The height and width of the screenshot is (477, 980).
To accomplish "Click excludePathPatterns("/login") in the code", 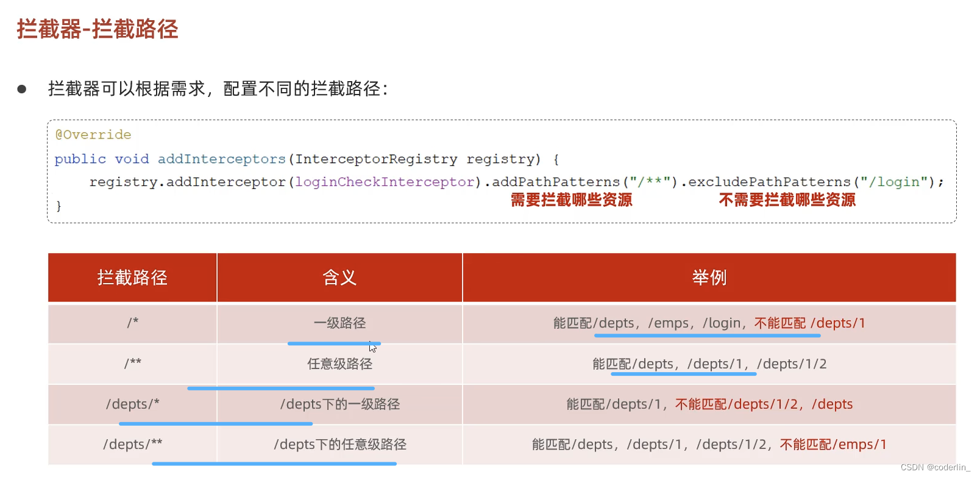I will pyautogui.click(x=811, y=182).
